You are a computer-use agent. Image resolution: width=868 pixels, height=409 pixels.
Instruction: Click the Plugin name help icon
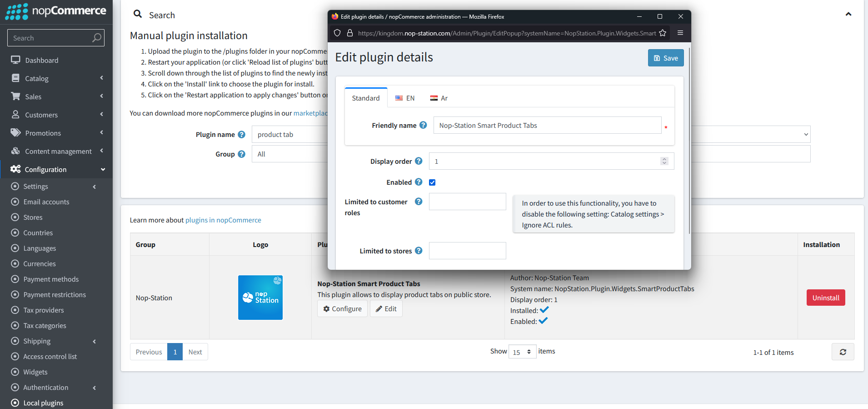pyautogui.click(x=241, y=135)
